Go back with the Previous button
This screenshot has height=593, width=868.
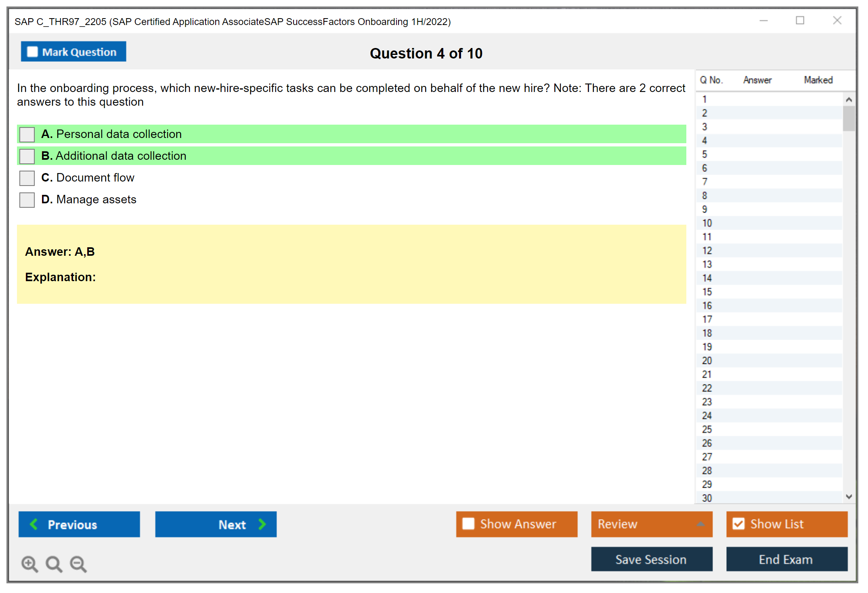coord(79,524)
